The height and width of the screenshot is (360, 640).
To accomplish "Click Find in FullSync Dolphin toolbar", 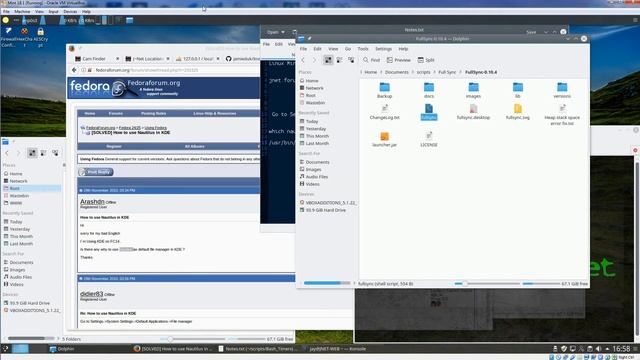I will (371, 60).
